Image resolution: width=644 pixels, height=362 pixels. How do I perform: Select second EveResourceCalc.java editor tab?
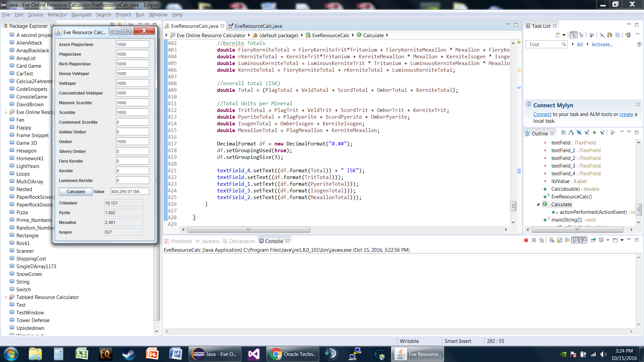pyautogui.click(x=255, y=26)
